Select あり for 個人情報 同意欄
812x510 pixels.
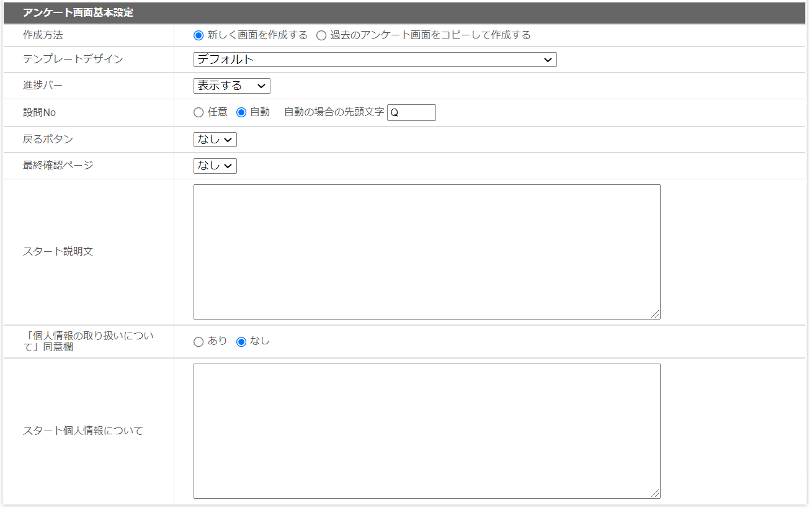coord(199,342)
